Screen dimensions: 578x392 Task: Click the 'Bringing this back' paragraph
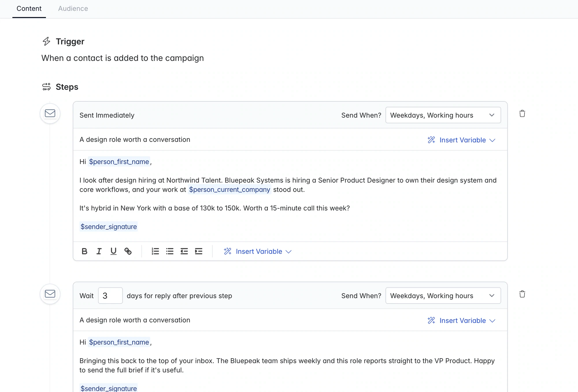(287, 365)
